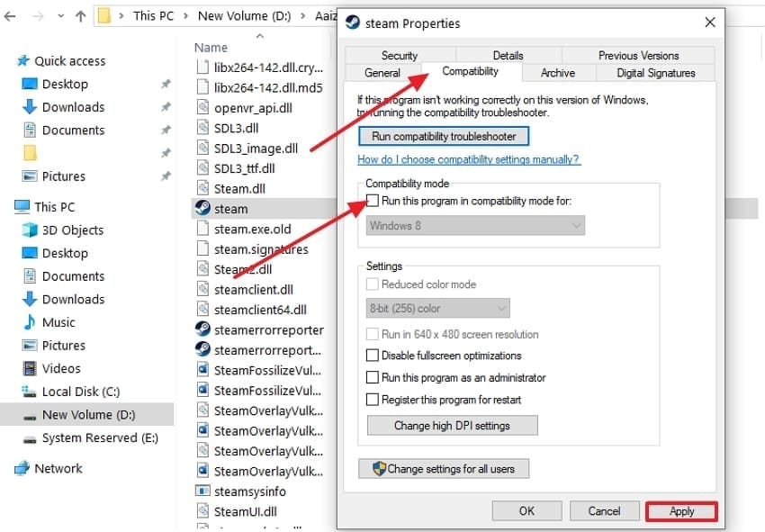The image size is (765, 532).
Task: Open 3D Objects from the sidebar
Action: [59, 230]
